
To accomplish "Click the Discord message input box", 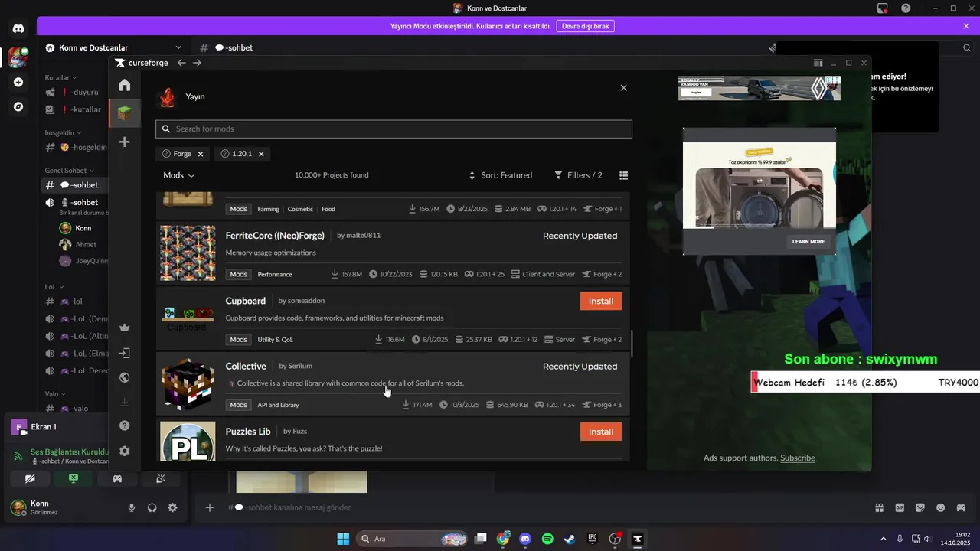I will [x=536, y=507].
